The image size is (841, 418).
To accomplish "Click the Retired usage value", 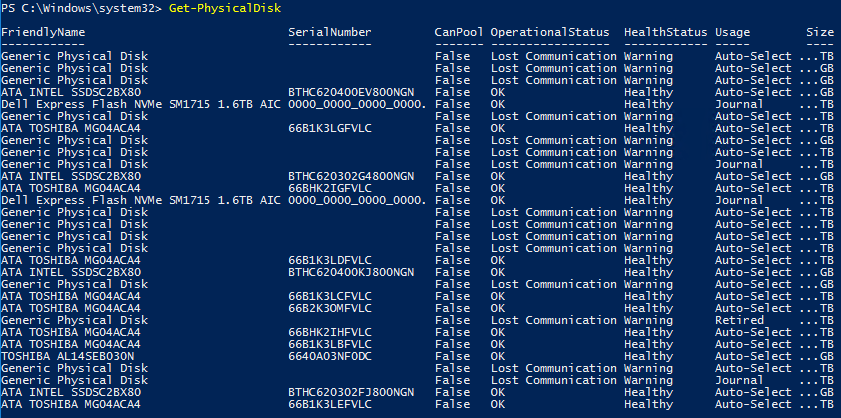I will [x=739, y=320].
